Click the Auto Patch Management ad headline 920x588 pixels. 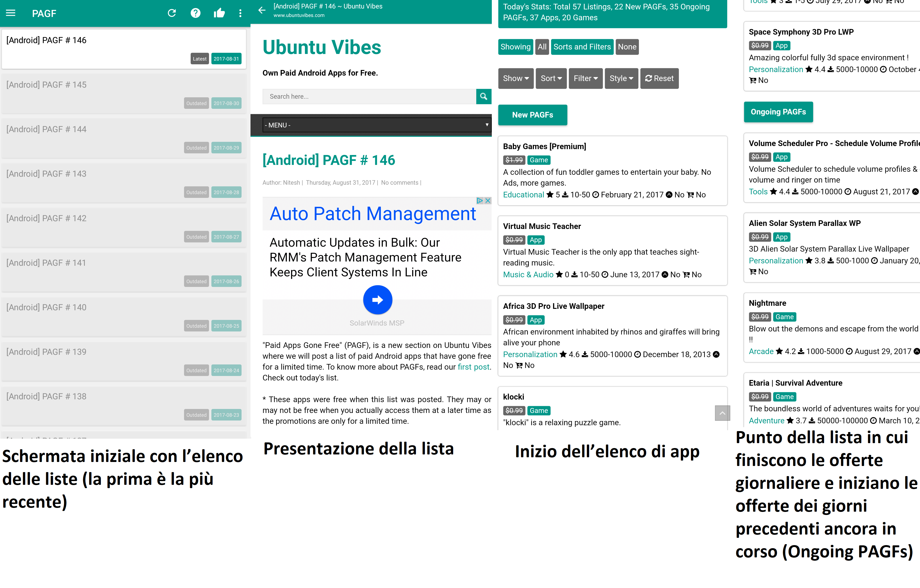point(373,213)
